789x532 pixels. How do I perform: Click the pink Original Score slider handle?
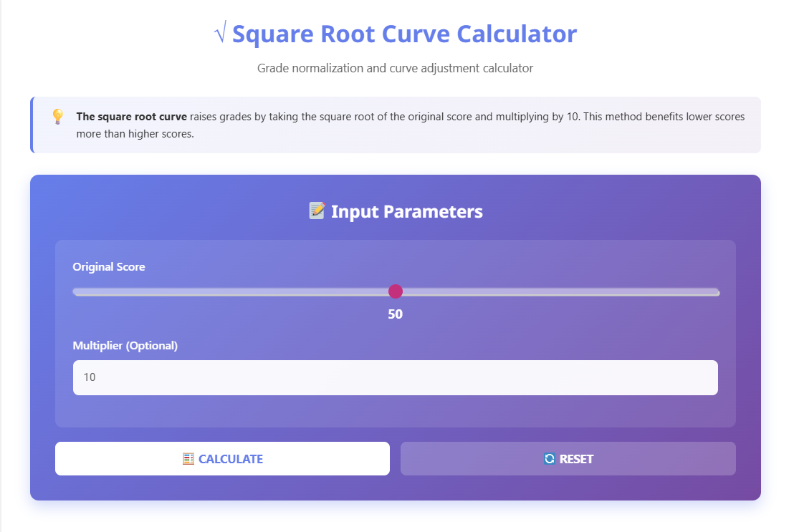click(396, 291)
